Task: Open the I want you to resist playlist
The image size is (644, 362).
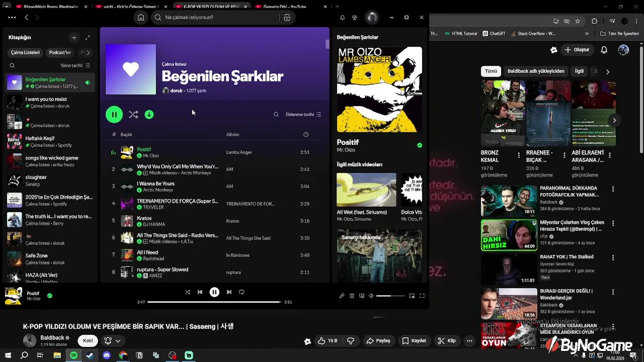Action: [50, 102]
